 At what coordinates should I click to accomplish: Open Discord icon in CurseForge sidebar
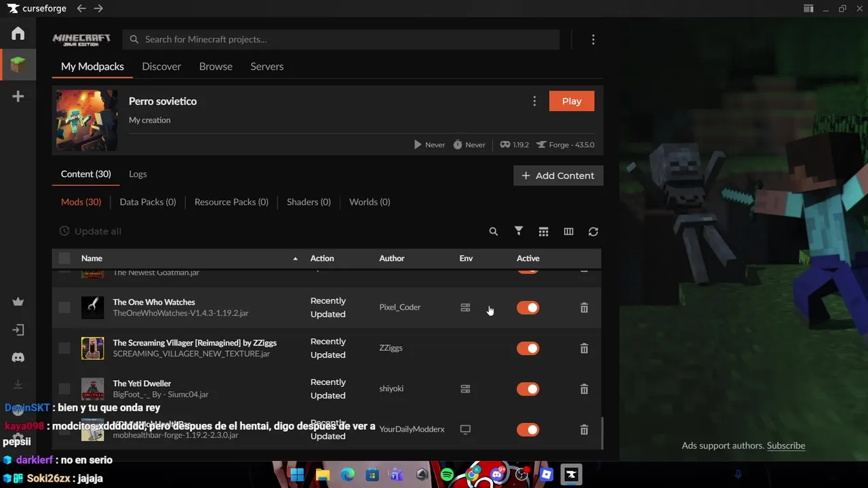(x=18, y=357)
